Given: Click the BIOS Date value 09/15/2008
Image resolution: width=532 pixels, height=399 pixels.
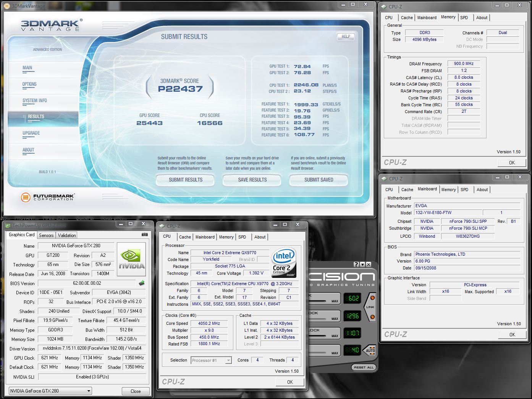Looking at the screenshot, I should pyautogui.click(x=467, y=268).
